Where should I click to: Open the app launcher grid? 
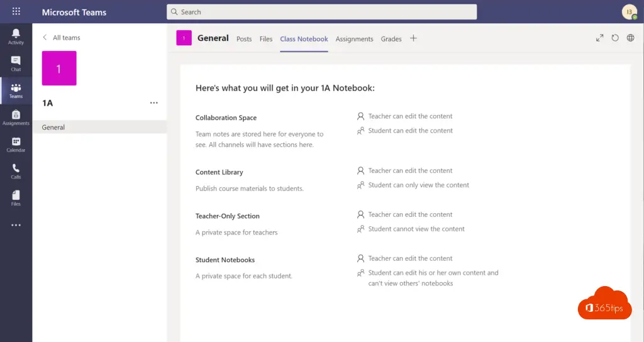pos(16,11)
